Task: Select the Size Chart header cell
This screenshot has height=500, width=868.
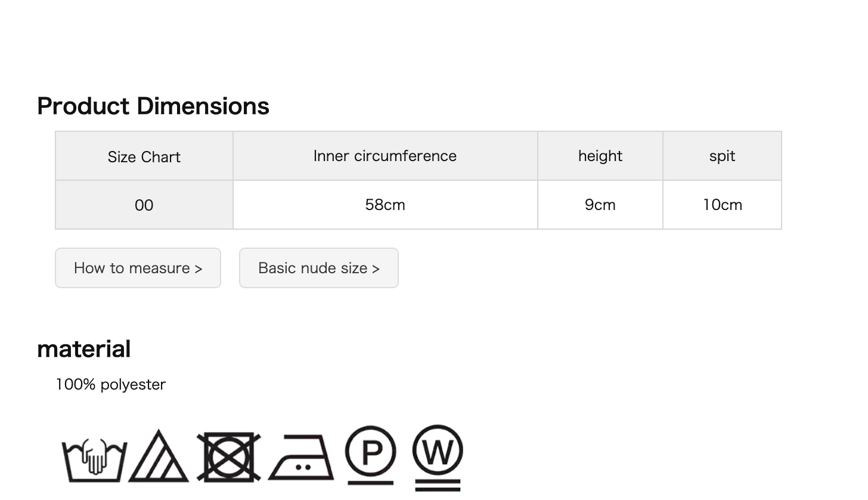Action: pos(144,156)
